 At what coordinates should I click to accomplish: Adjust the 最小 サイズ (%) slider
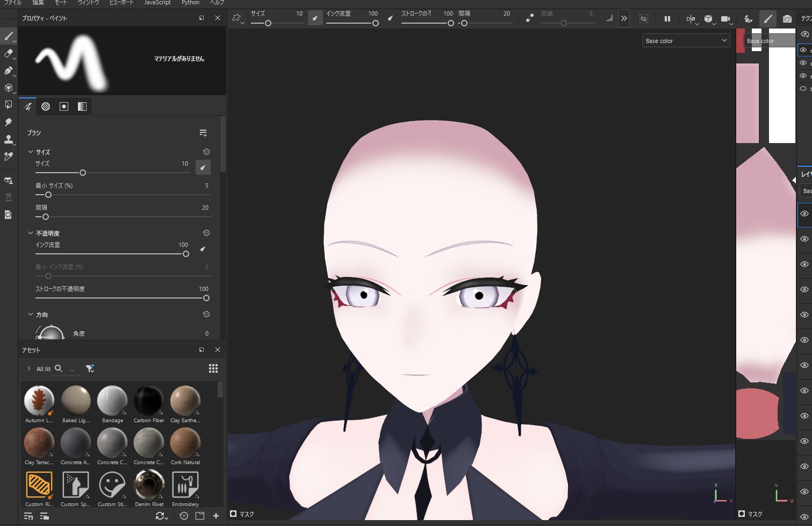[123, 195]
